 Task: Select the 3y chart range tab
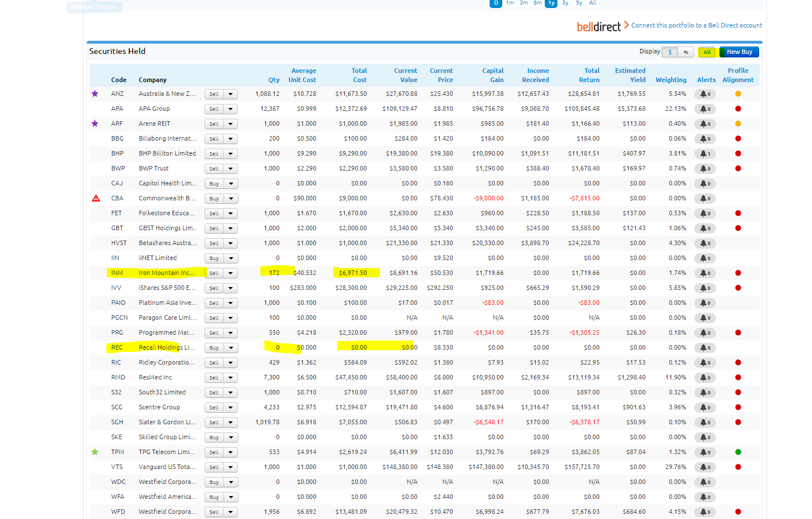tap(565, 3)
